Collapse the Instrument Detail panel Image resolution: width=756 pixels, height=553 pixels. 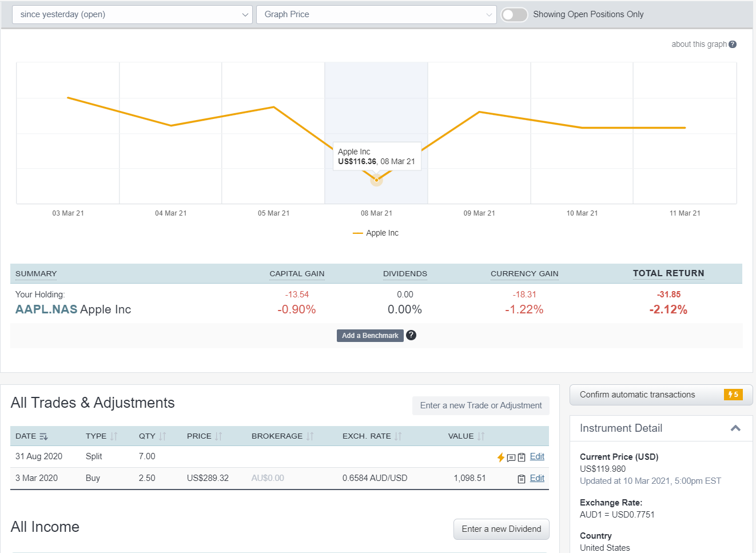pos(735,428)
